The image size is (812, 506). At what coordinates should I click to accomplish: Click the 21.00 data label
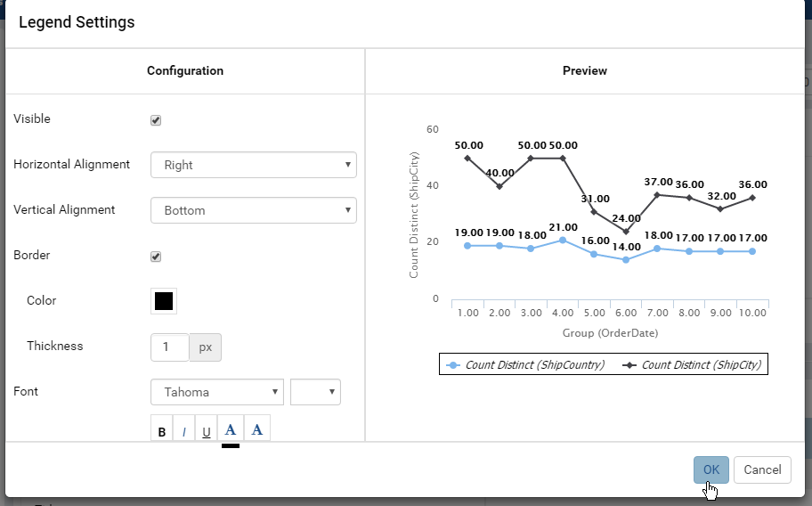click(x=563, y=227)
